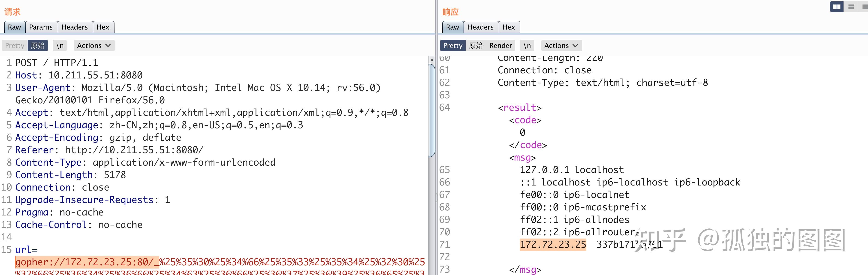The height and width of the screenshot is (275, 868).
Task: Switch response view to Render
Action: click(500, 45)
